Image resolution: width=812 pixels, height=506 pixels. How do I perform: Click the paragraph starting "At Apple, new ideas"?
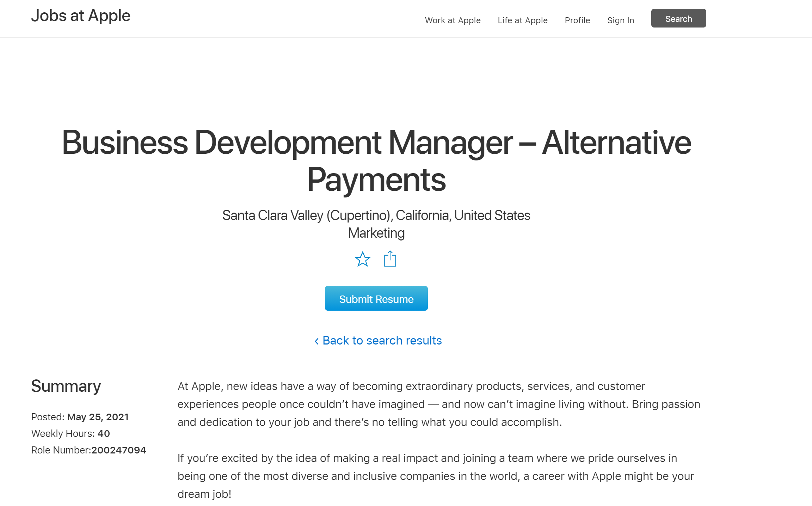pos(439,404)
